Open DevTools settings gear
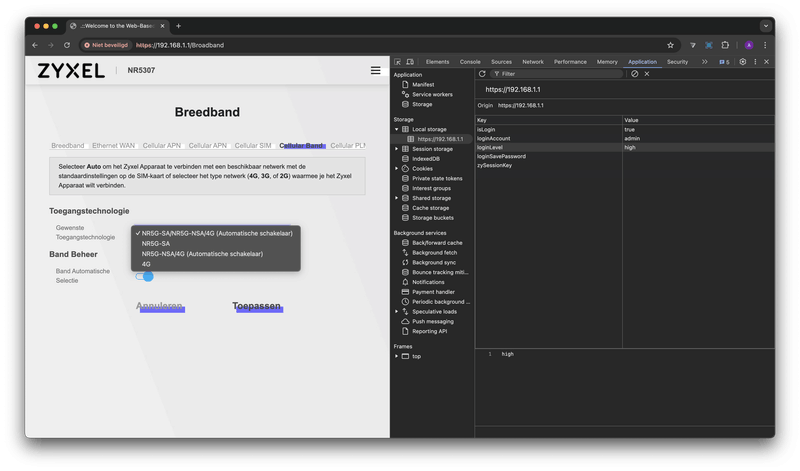The width and height of the screenshot is (800, 471). pyautogui.click(x=742, y=62)
